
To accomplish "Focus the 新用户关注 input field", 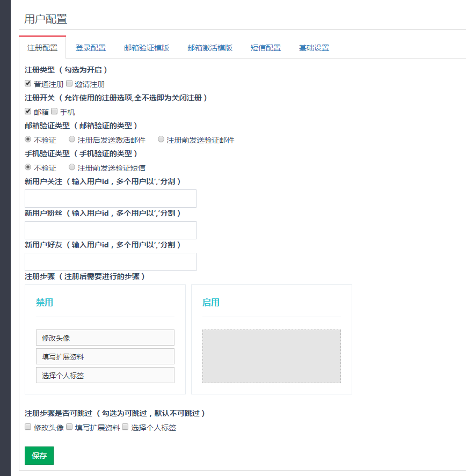I will click(111, 199).
